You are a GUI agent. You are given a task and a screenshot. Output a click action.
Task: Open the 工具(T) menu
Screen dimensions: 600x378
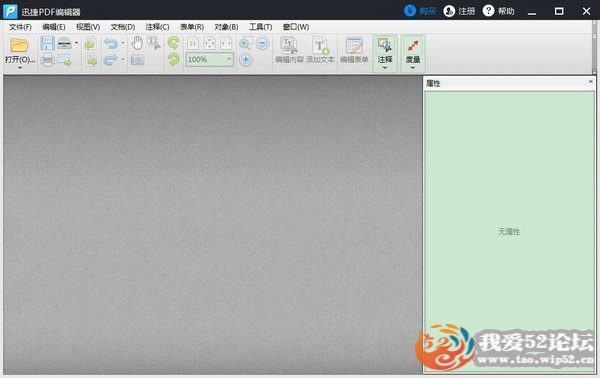pyautogui.click(x=261, y=27)
